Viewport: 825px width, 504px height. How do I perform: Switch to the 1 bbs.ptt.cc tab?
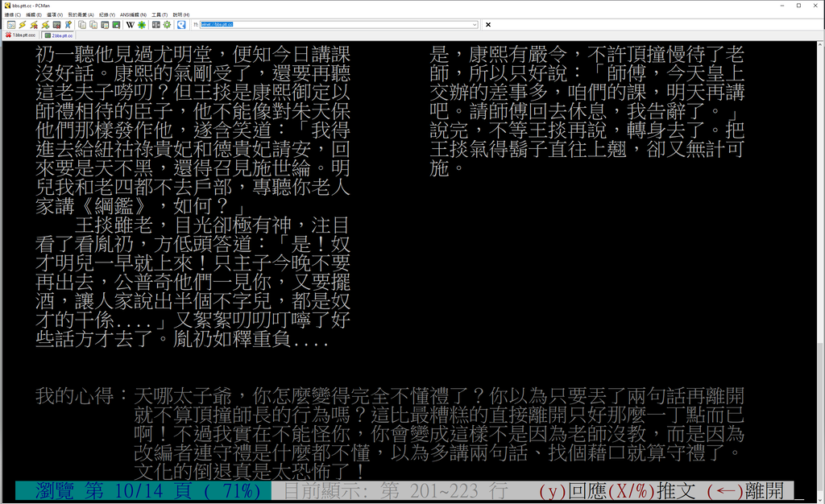point(20,35)
